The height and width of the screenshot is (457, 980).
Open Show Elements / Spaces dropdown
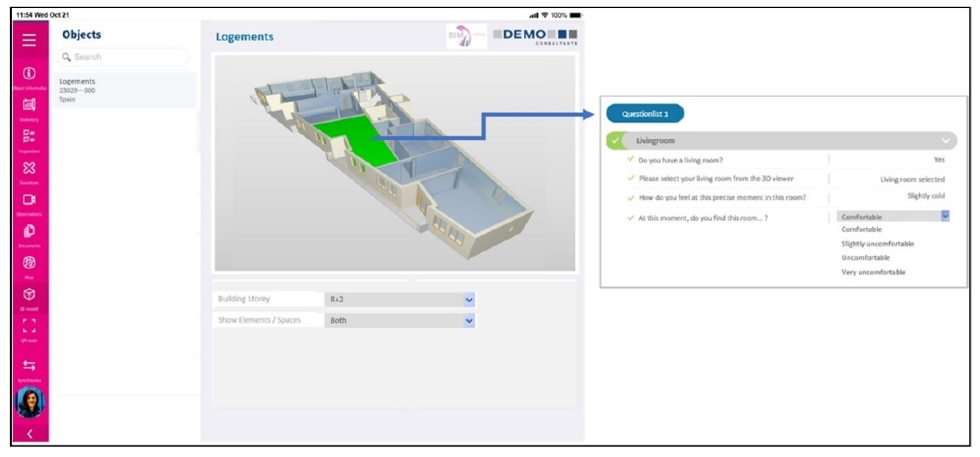(x=469, y=321)
